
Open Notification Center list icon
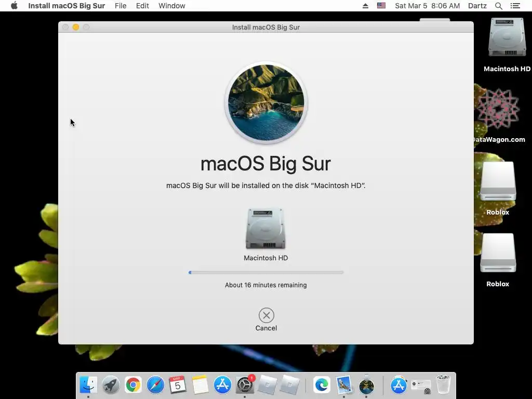(515, 6)
